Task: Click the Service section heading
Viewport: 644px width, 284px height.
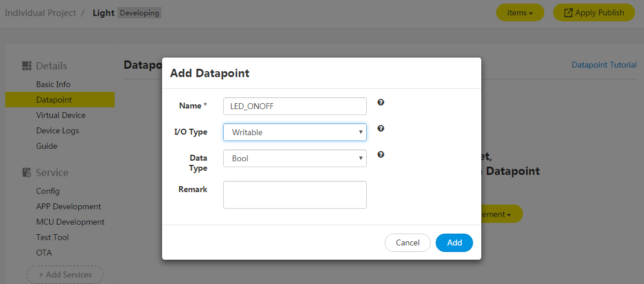Action: point(52,173)
